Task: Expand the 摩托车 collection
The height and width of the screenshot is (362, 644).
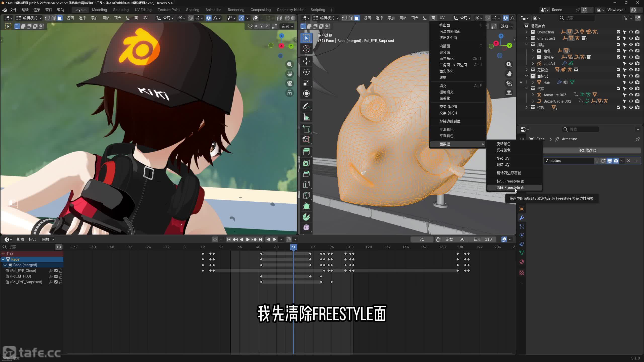Action: (x=533, y=57)
